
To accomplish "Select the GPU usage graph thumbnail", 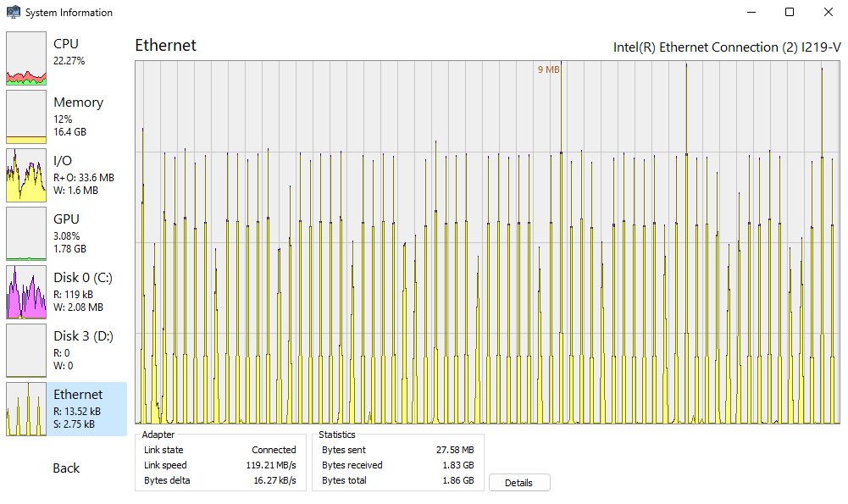I will pos(26,234).
